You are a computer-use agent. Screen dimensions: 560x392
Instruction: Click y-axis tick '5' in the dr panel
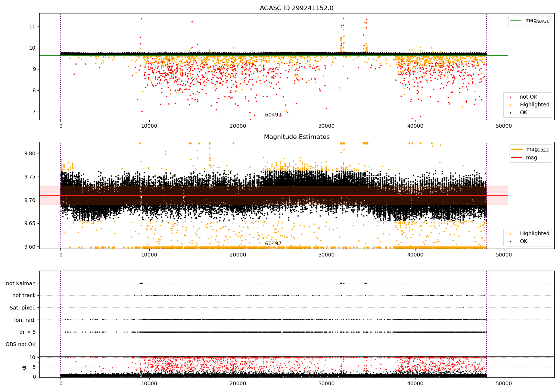click(x=34, y=367)
